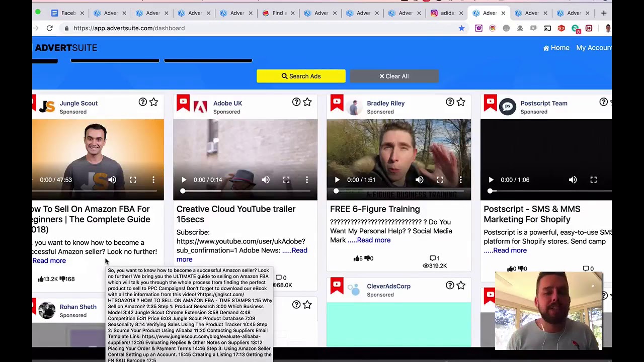Click the cast icon in browser toolbar
The height and width of the screenshot is (362, 644).
coord(547,28)
